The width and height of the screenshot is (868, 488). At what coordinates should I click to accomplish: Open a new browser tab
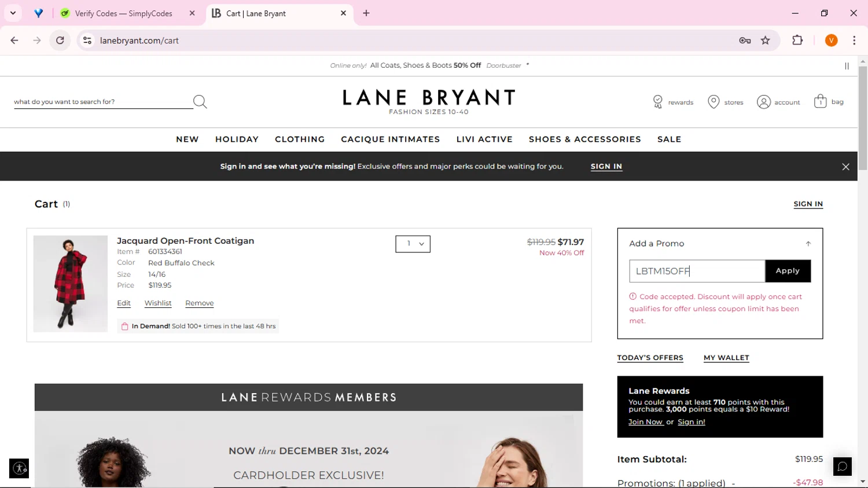pos(366,13)
